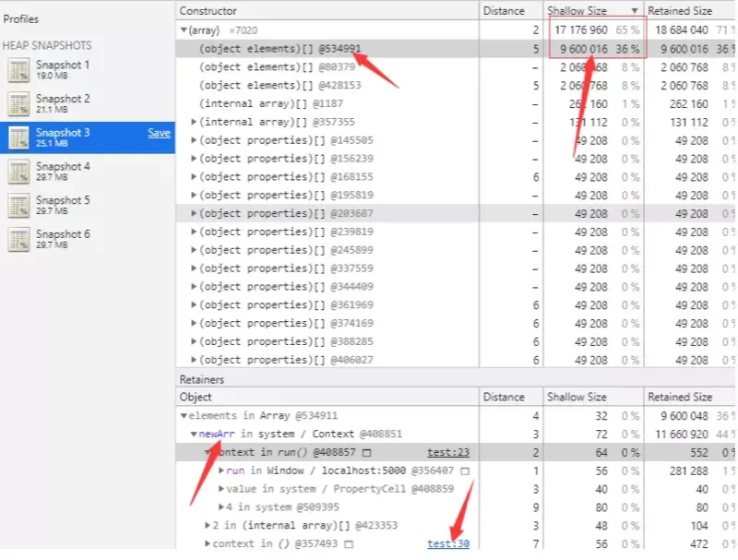Click the Snapshot 3 icon

pyautogui.click(x=19, y=138)
